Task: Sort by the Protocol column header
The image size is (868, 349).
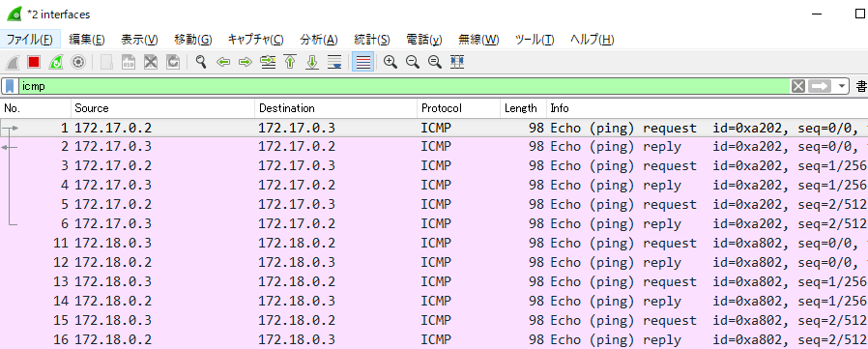Action: coord(459,108)
